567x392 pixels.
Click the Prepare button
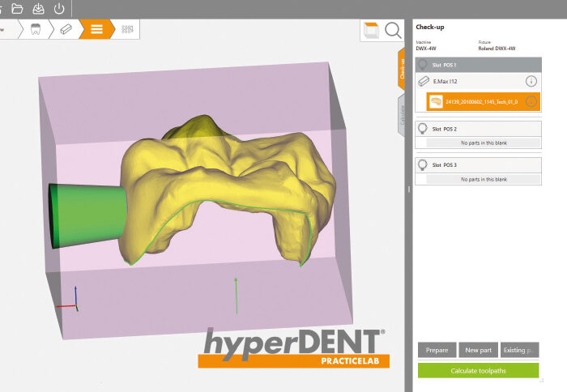(437, 350)
